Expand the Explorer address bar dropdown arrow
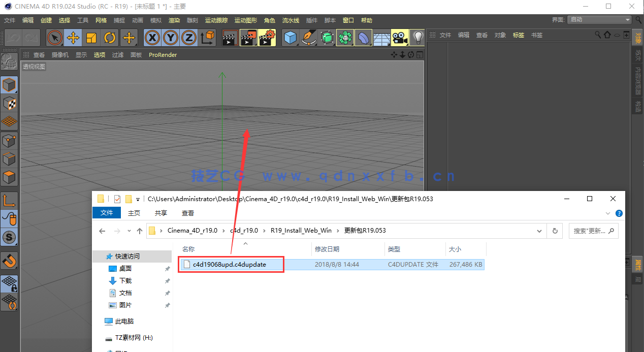 (539, 231)
